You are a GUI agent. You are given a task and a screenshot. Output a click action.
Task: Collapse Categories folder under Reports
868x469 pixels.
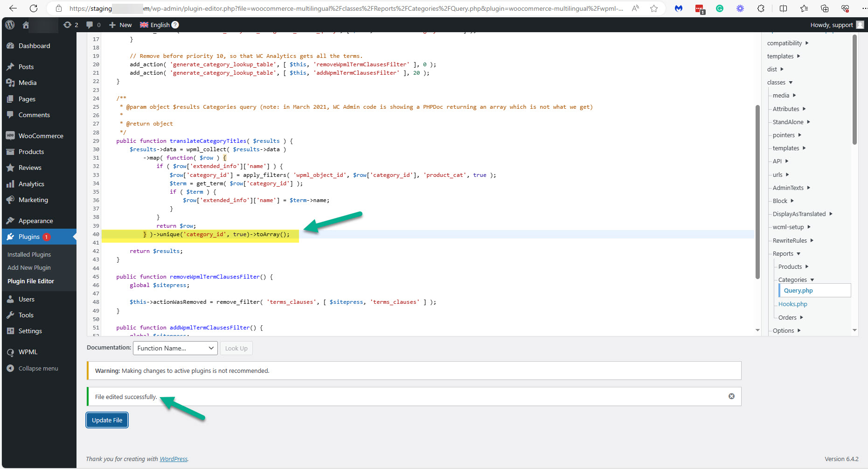[x=796, y=280]
